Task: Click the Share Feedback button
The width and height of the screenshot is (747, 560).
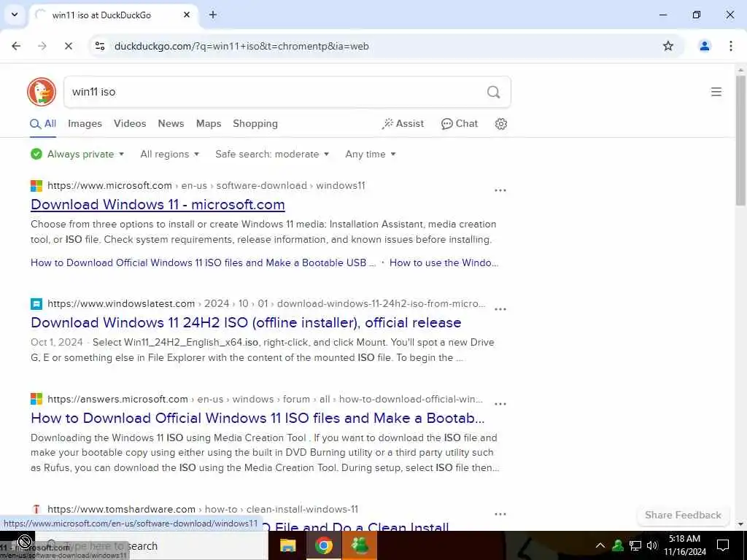Action: 683,516
